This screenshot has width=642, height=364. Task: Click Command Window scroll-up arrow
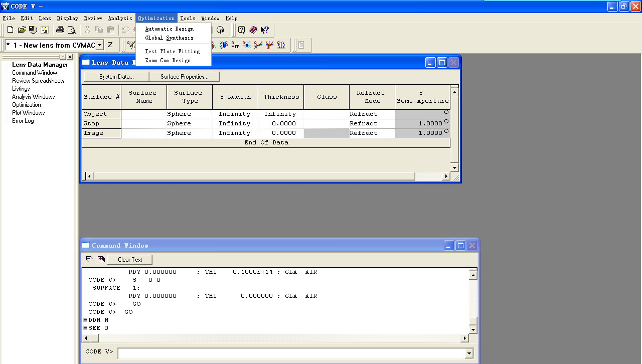point(472,275)
